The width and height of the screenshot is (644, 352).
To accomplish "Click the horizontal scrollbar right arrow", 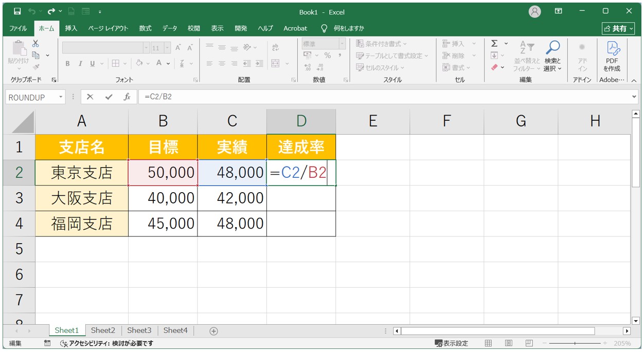I will (627, 331).
